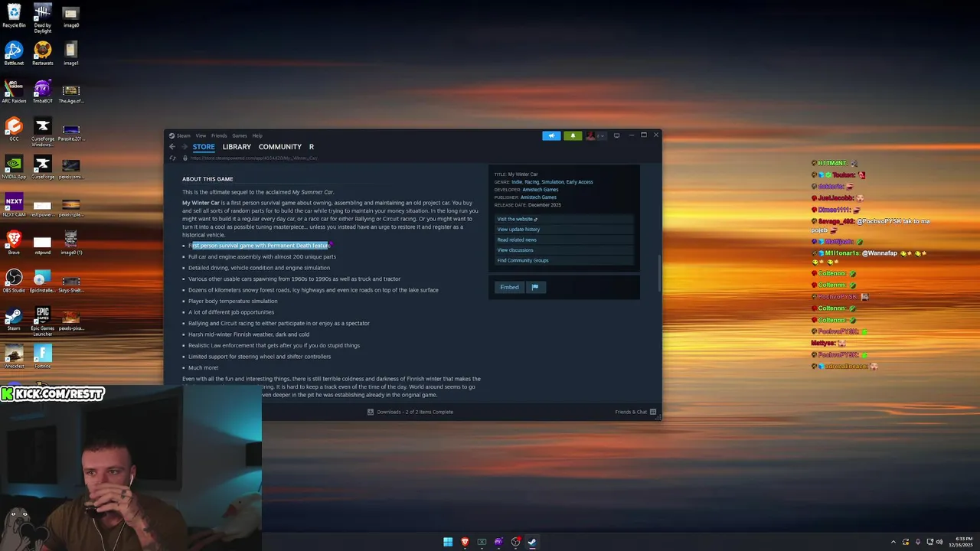Launch Epic Games Launcher desktop shortcut

(42, 321)
